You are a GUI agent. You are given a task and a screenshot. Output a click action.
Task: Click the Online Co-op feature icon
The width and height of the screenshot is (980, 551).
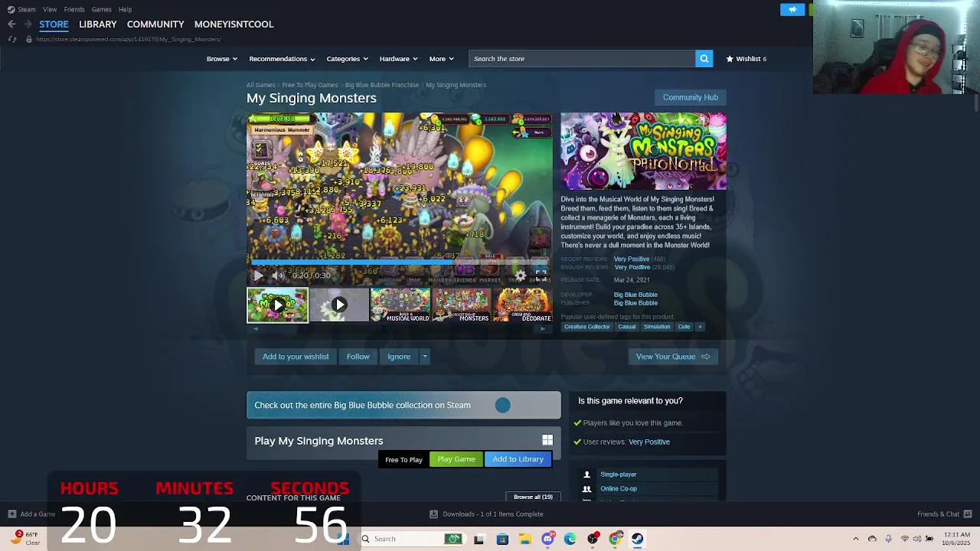[x=587, y=489]
